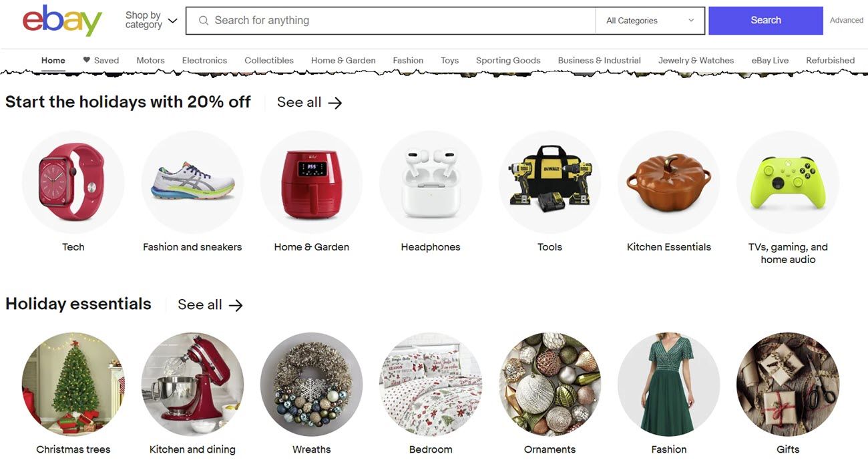
Task: Open the Home & Garden air fryer image
Action: point(312,182)
